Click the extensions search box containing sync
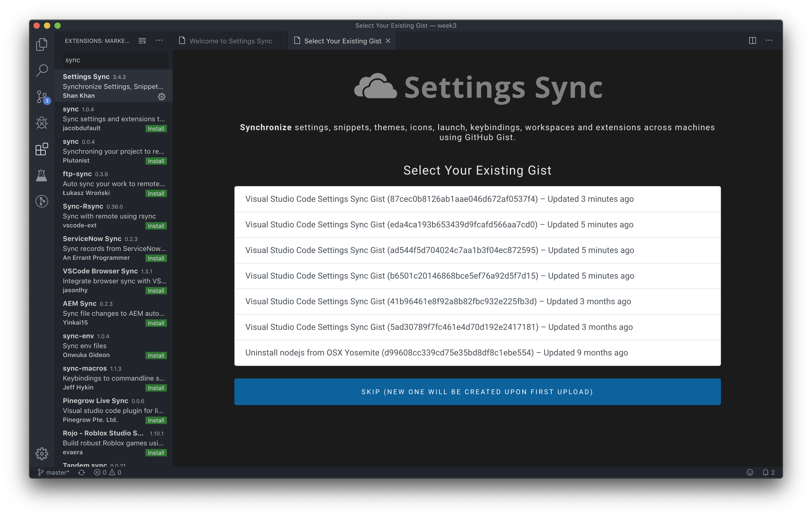 click(115, 60)
